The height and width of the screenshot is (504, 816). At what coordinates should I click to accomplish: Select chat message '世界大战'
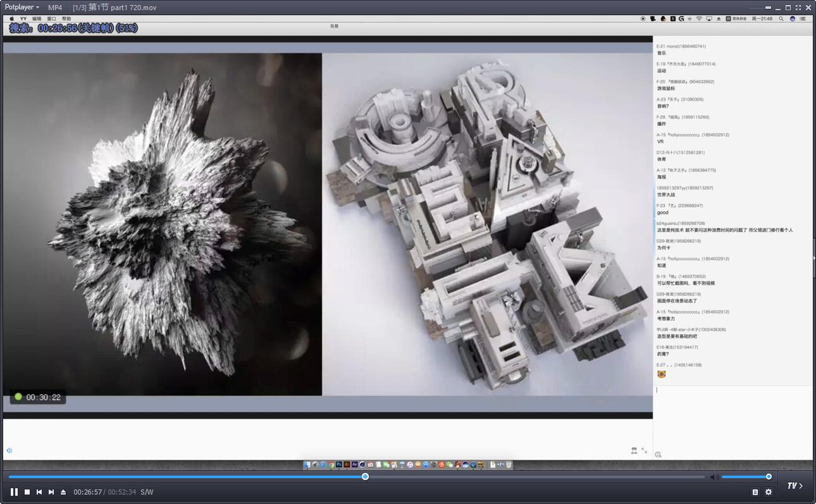click(666, 195)
